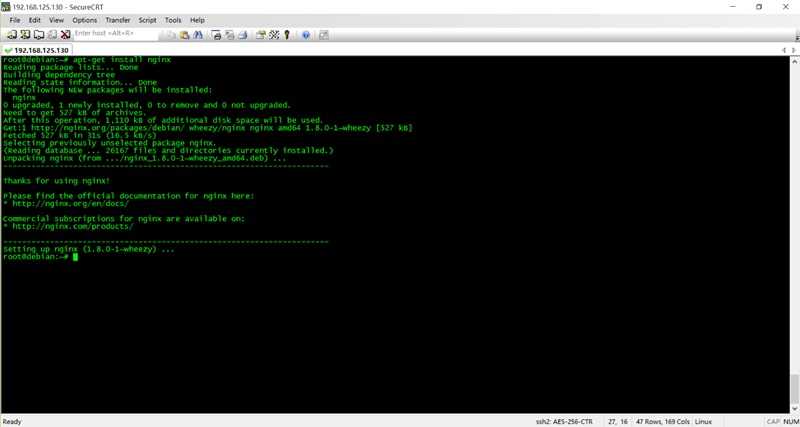The image size is (800, 427).
Task: Open Find using the binoculars icon
Action: 198,35
